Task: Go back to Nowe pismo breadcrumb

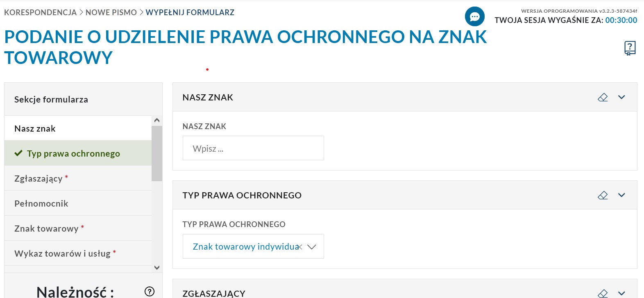Action: pyautogui.click(x=111, y=13)
